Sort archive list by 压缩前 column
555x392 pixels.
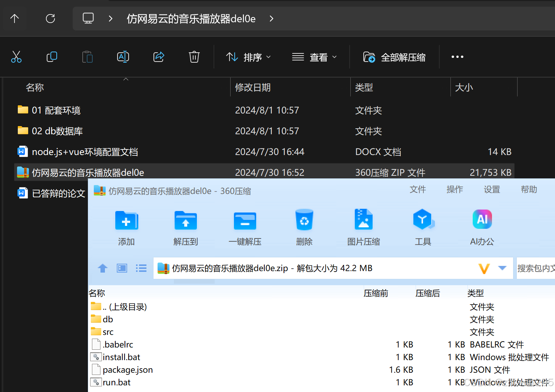point(376,293)
